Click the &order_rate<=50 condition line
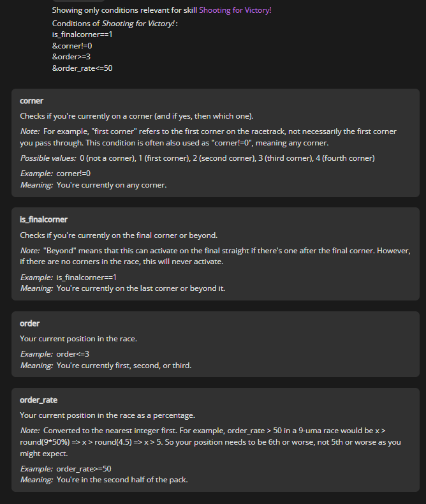426x504 pixels. point(82,68)
